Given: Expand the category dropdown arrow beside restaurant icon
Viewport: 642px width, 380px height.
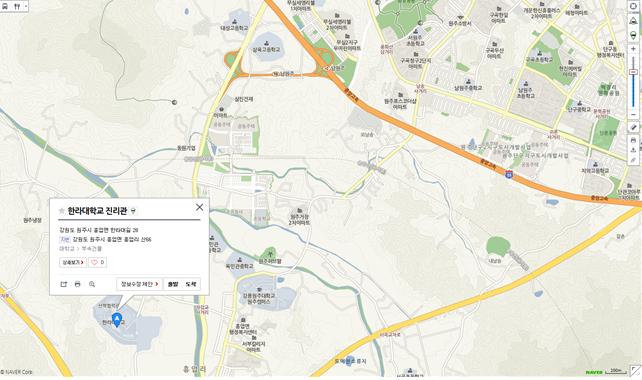Looking at the screenshot, I should coord(26,7).
